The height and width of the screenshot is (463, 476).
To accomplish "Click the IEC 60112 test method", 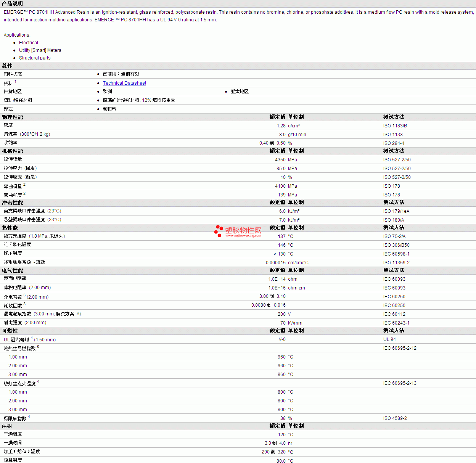I will tap(394, 314).
